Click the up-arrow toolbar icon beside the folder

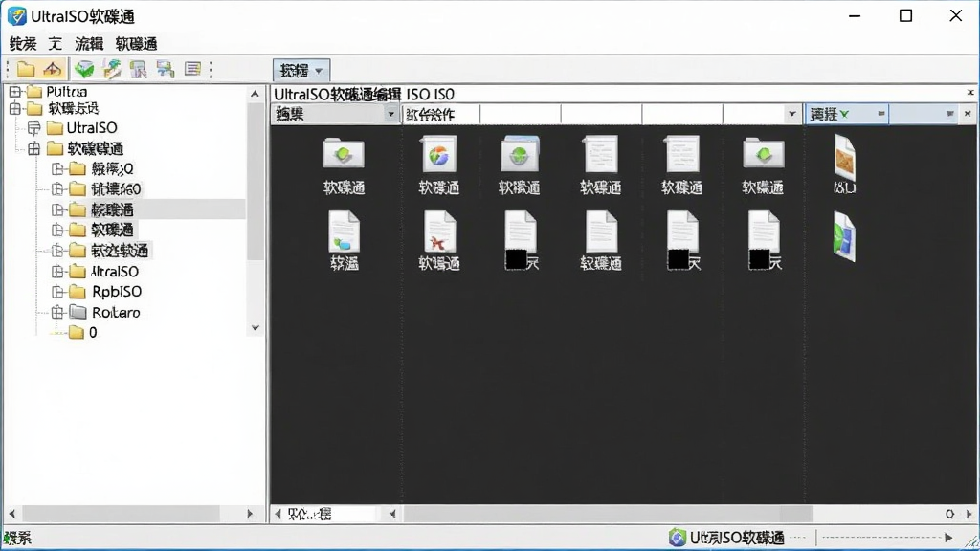[x=53, y=69]
